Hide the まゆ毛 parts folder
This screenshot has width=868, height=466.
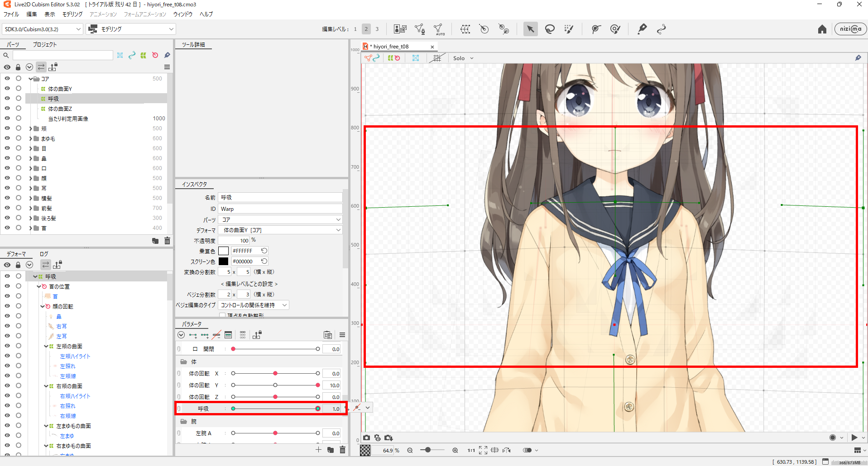pos(7,138)
